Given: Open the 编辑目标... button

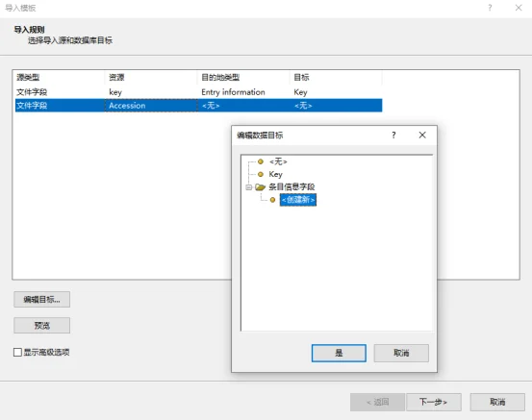Looking at the screenshot, I should click(42, 299).
